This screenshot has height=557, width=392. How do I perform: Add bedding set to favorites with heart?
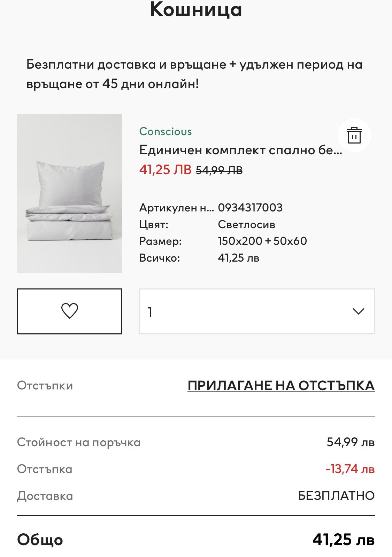coord(69,311)
